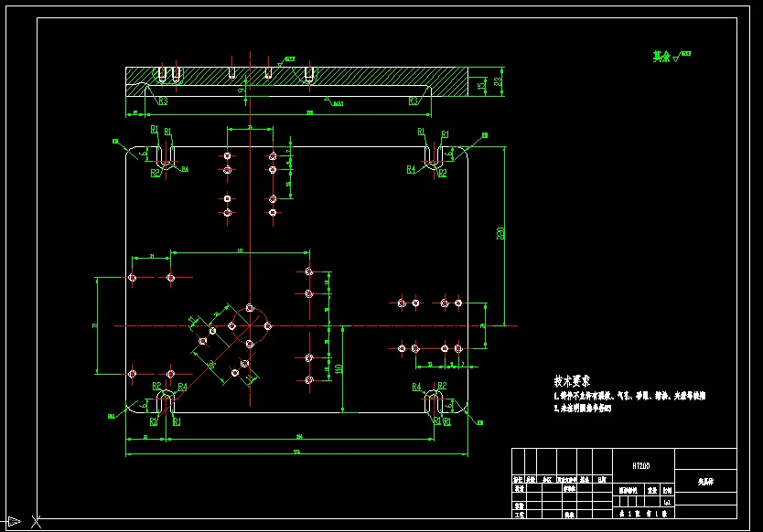Click the right "R3" label in section view
This screenshot has width=763, height=532.
pos(414,101)
